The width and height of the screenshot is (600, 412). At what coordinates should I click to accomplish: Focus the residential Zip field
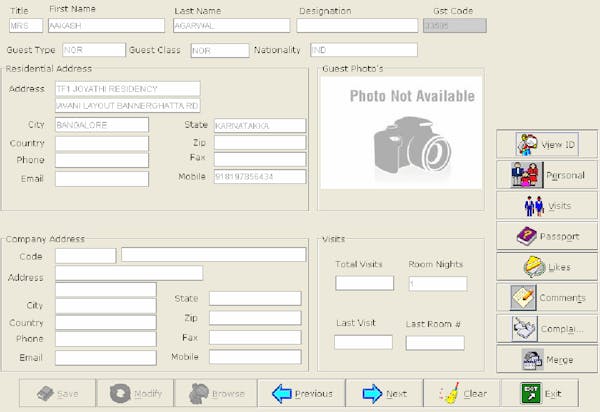point(260,143)
